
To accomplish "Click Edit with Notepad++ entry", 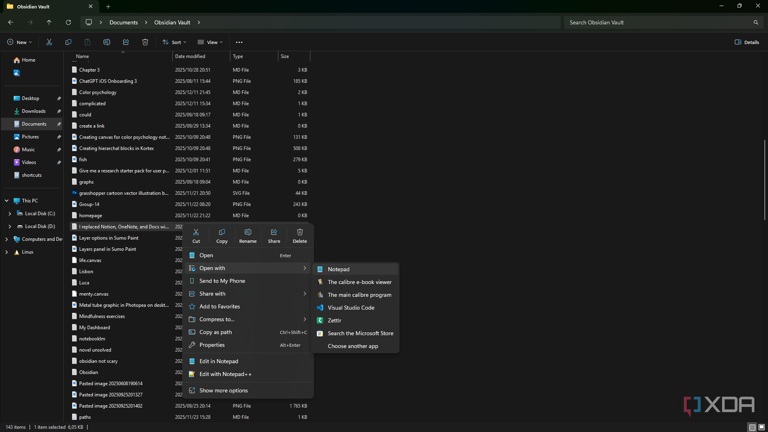I will tap(224, 374).
